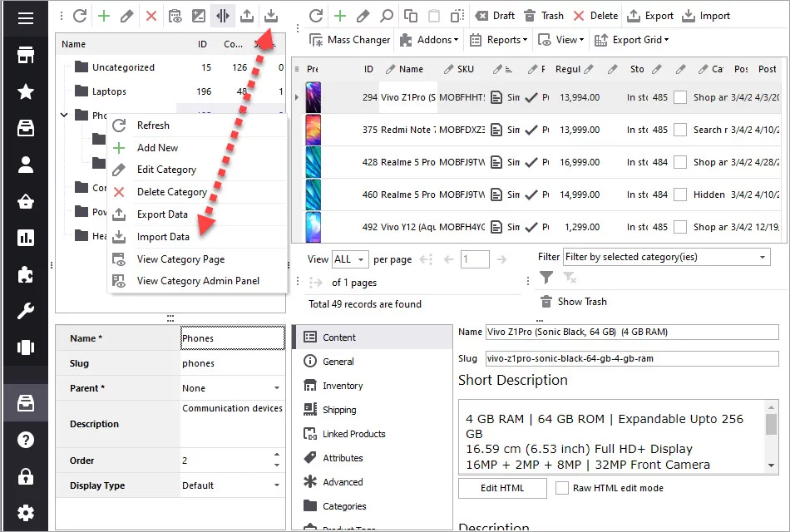This screenshot has width=790, height=532.
Task: Copy the selected product using the copy icon
Action: point(411,15)
